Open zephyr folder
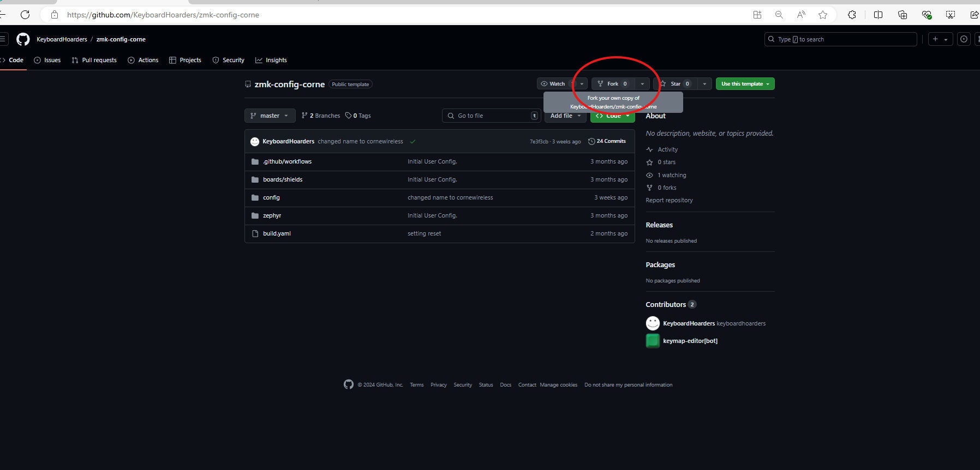 272,216
